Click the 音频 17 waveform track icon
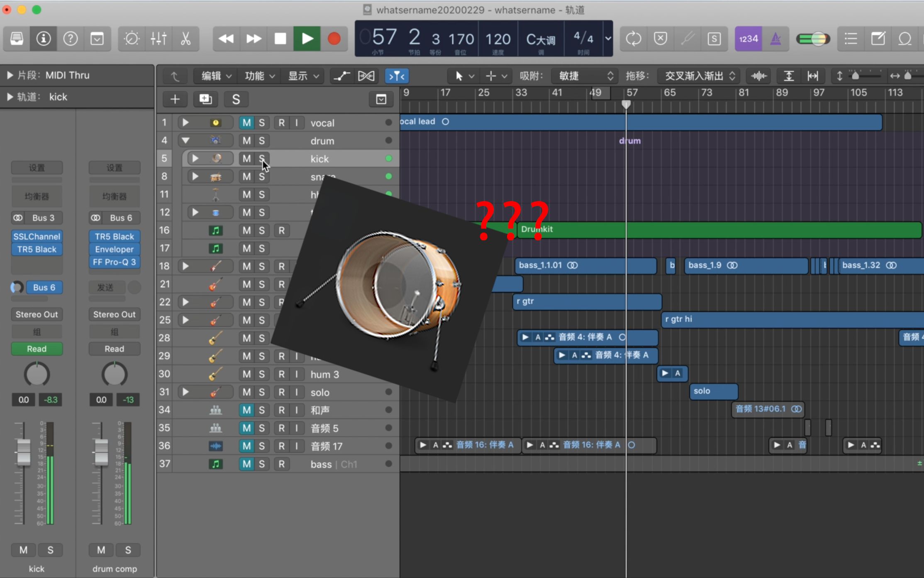924x578 pixels. click(215, 446)
